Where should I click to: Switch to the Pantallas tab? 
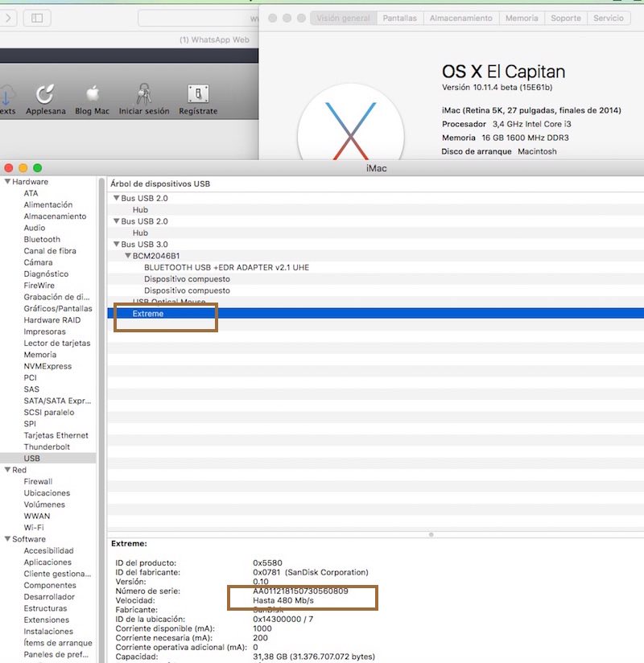click(400, 19)
